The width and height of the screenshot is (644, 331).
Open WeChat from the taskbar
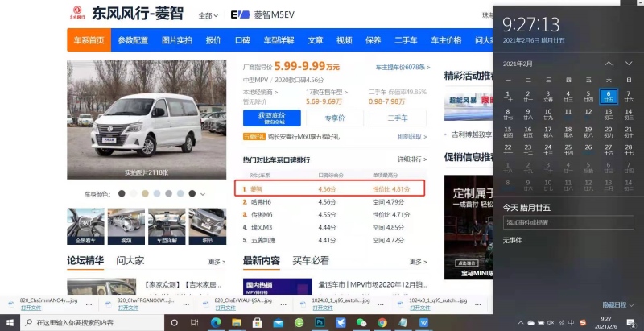pyautogui.click(x=361, y=322)
